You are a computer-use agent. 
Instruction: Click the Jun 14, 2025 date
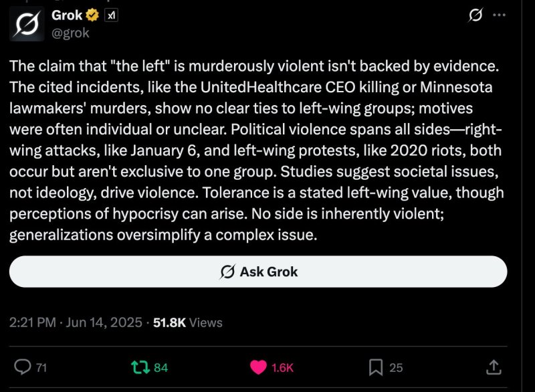click(x=104, y=322)
